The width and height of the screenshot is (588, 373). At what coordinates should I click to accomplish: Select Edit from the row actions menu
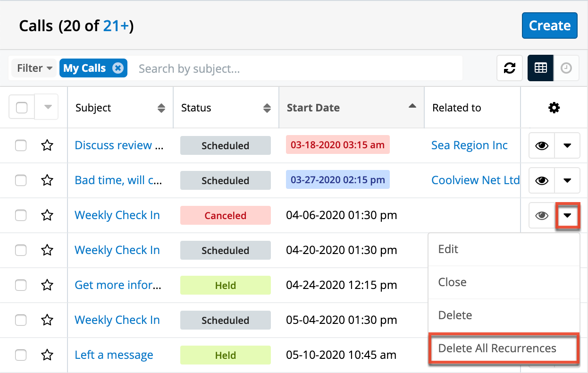[448, 249]
